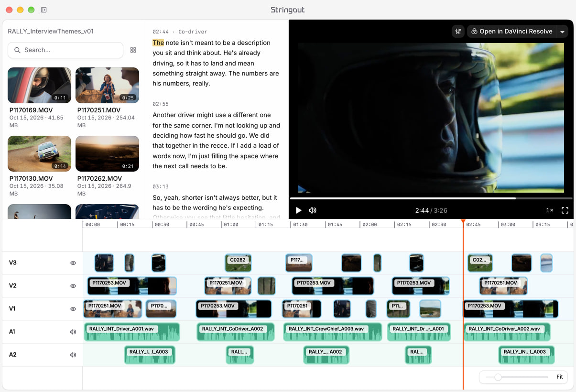Hide the V3 video track
This screenshot has width=576, height=392.
[73, 263]
